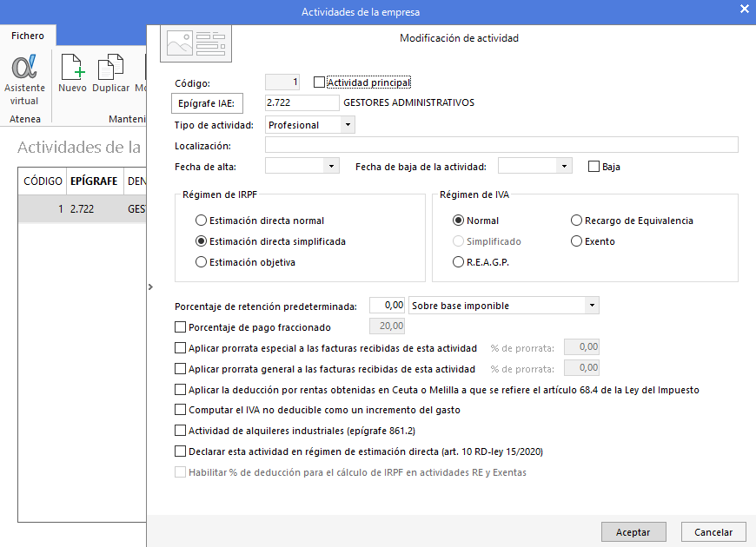This screenshot has height=547, width=756.
Task: Expand the side panel arrow
Action: [x=150, y=287]
